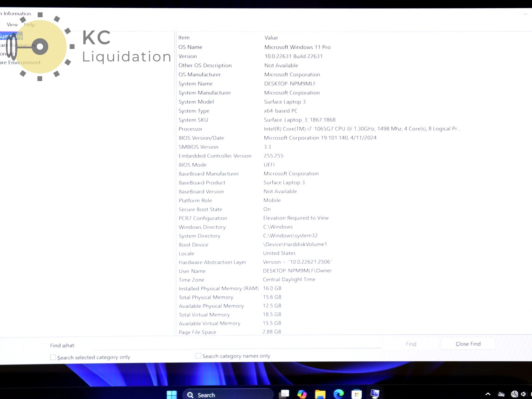This screenshot has width=532, height=399.
Task: Open the View menu
Action: point(12,25)
